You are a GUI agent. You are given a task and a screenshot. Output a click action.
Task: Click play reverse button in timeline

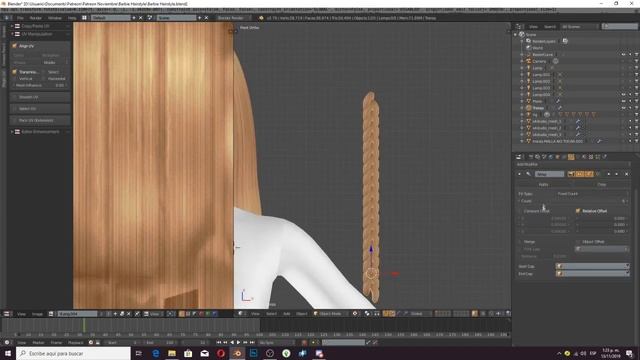232,342
